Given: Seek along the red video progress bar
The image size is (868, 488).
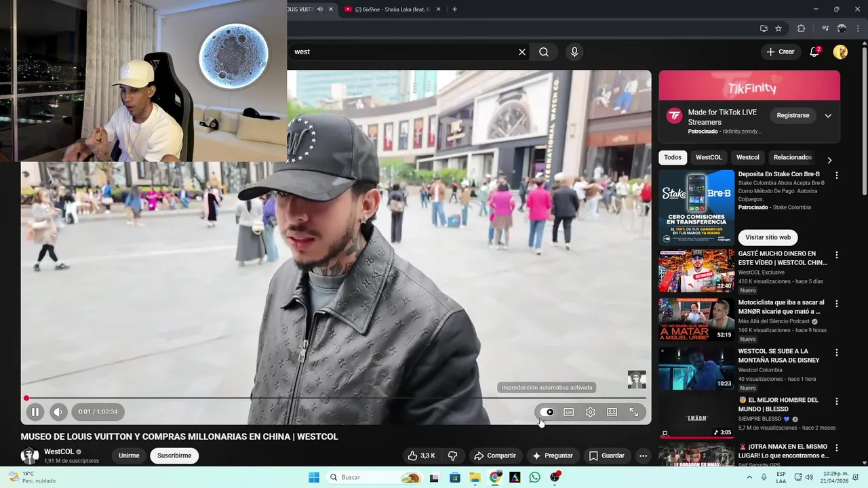Looking at the screenshot, I should tap(336, 398).
